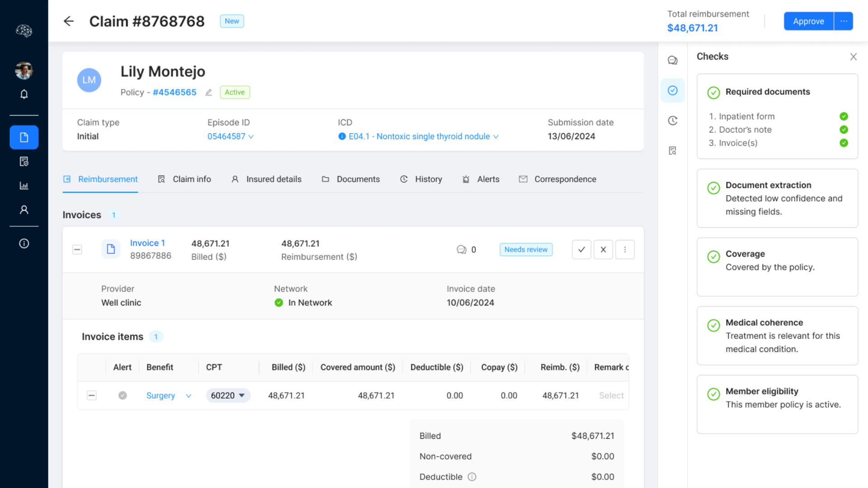868x488 pixels.
Task: Click invoice number 89867886
Action: (151, 256)
